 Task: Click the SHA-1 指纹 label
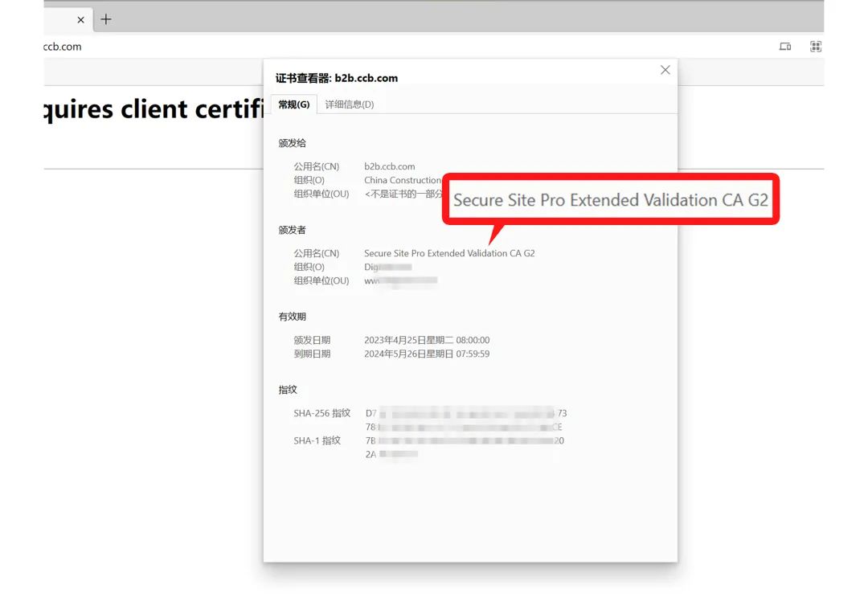click(317, 440)
